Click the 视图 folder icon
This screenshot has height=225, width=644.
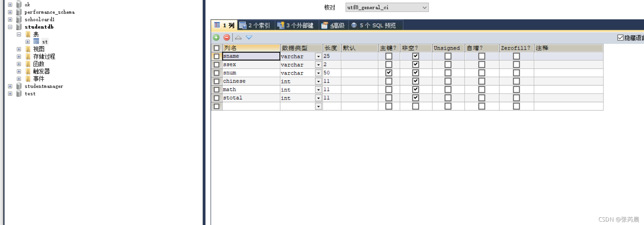pyautogui.click(x=28, y=49)
